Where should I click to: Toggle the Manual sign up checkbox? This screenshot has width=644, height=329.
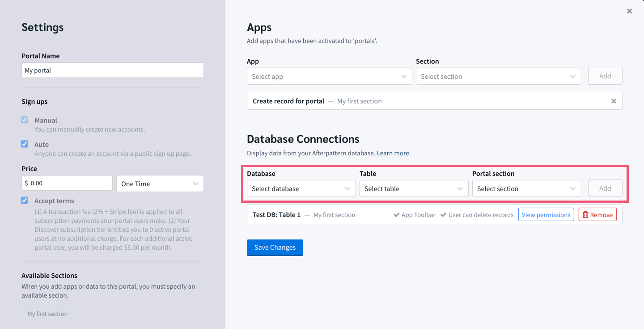click(x=25, y=120)
